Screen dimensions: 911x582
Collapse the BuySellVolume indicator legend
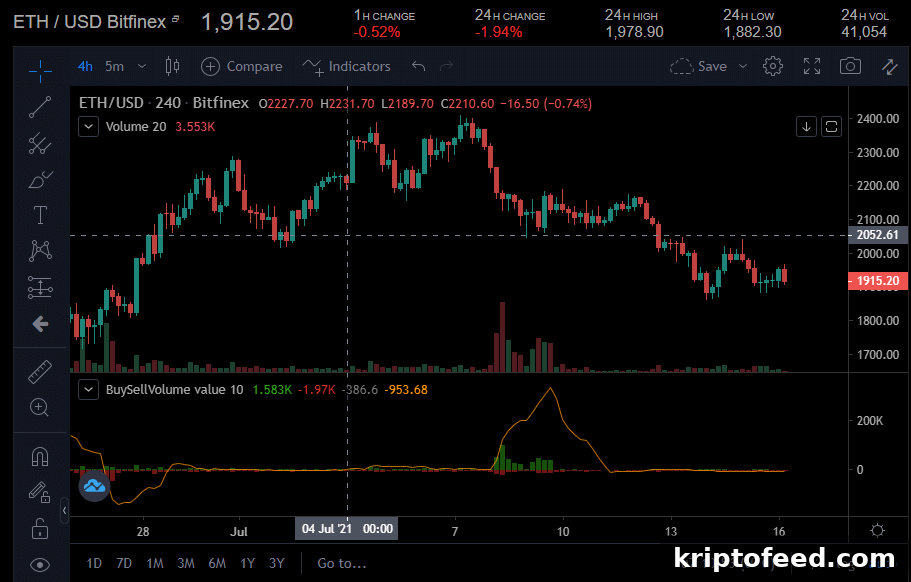coord(88,389)
